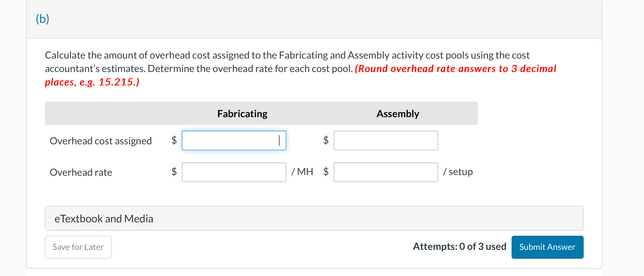Screen dimensions: 644x276
Task: Click the Overhead rate row label
Action: point(81,172)
